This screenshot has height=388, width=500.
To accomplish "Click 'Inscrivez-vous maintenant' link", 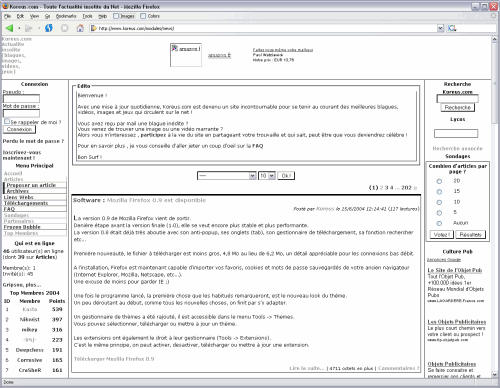I will coord(22,155).
